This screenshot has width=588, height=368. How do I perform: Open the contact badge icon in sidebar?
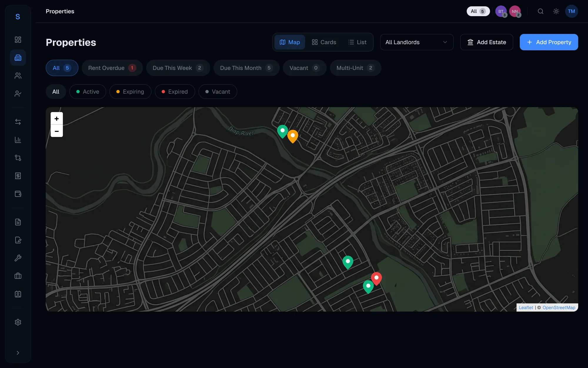tap(18, 294)
